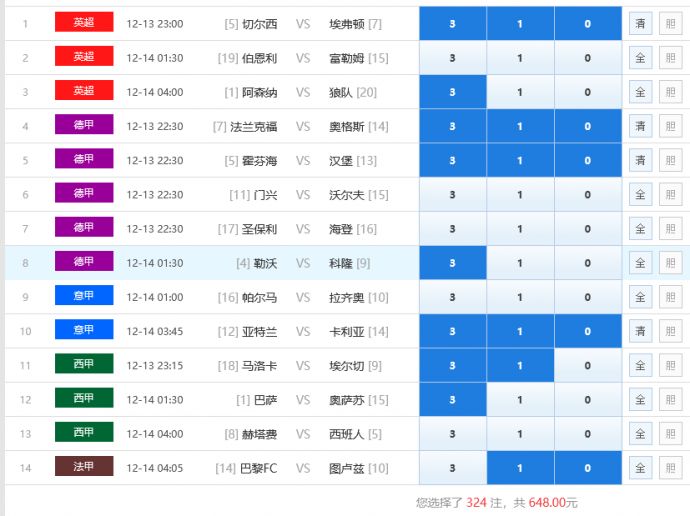Viewport: 690px width, 516px height.
Task: Click the green 西甲 badge for 马洛卡 match
Action: pos(84,365)
